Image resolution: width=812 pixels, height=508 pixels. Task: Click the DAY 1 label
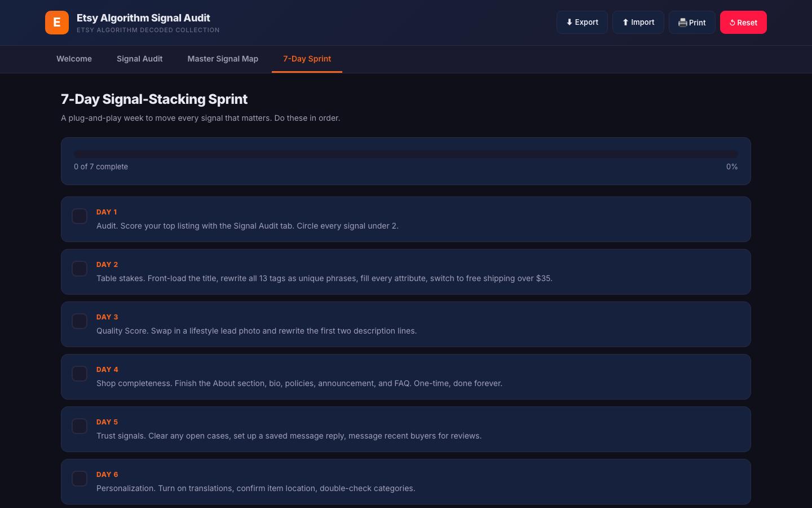(x=107, y=212)
